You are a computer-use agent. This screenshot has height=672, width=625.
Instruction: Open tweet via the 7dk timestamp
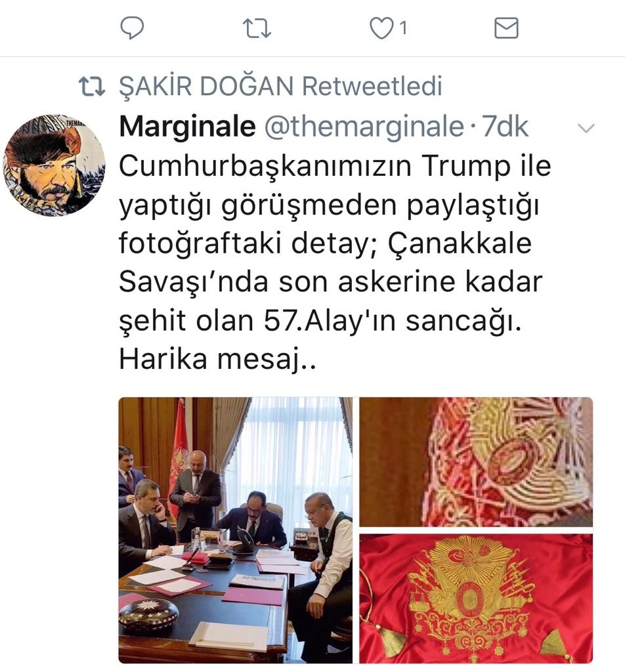point(505,127)
